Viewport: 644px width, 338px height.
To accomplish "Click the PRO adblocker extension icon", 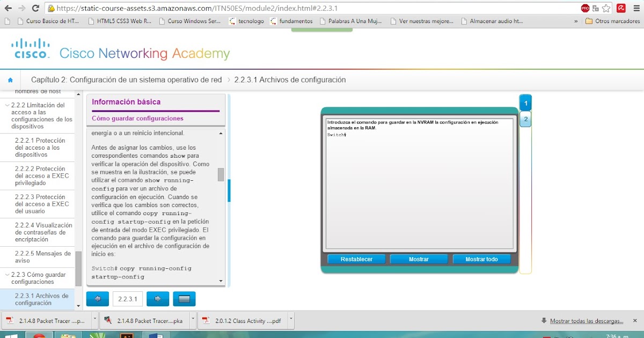I will [586, 8].
